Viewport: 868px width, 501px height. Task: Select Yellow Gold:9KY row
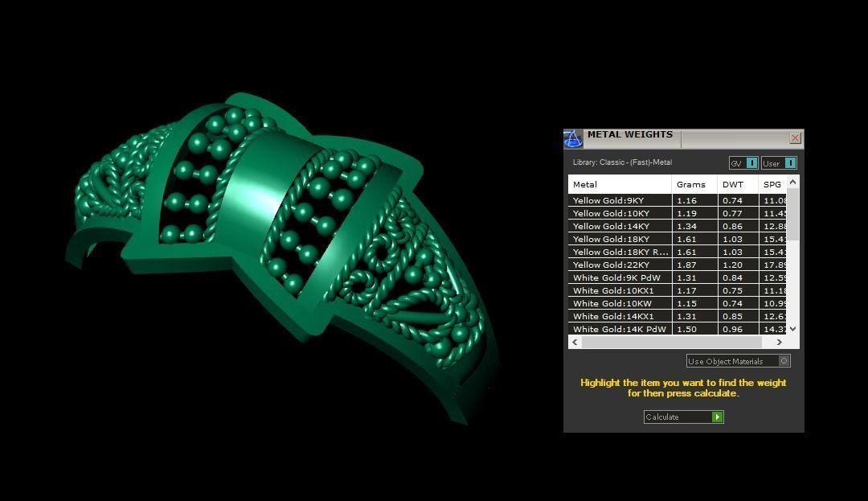[x=677, y=200]
